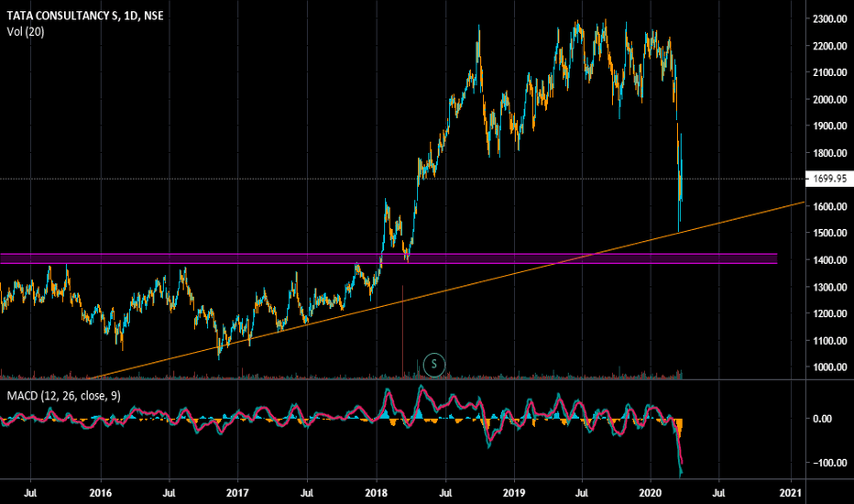Image resolution: width=854 pixels, height=504 pixels.
Task: Click the -100.00 MACD axis label
Action: coord(830,463)
